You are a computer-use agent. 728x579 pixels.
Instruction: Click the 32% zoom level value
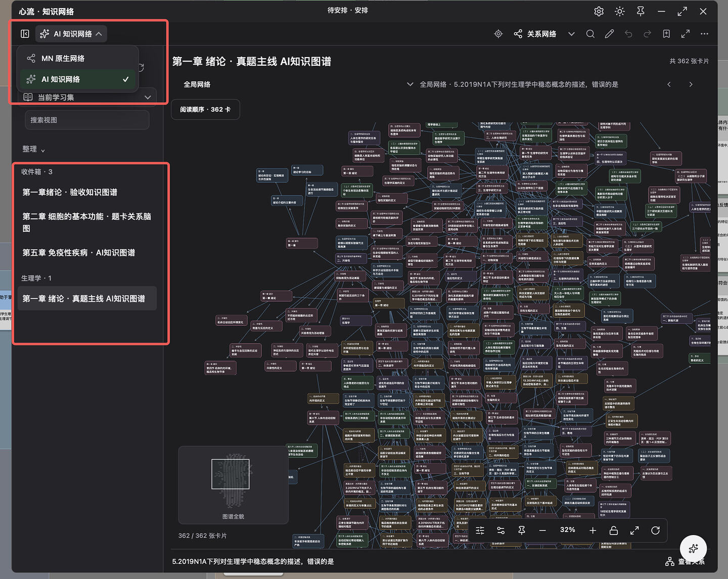click(568, 530)
